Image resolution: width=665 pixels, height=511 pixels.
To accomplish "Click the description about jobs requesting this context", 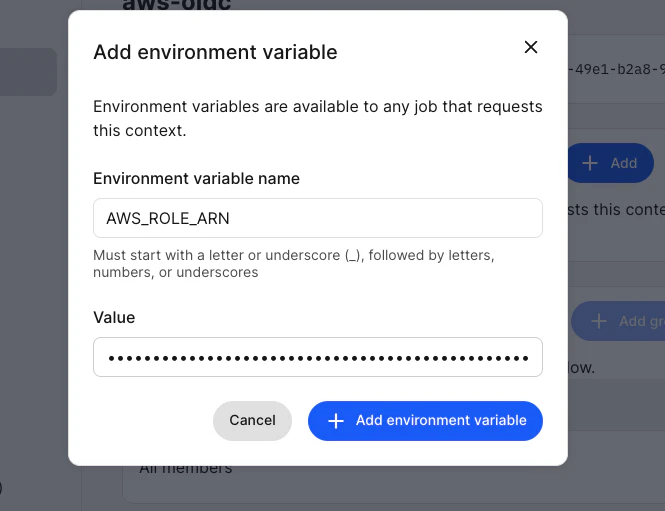I will click(317, 118).
